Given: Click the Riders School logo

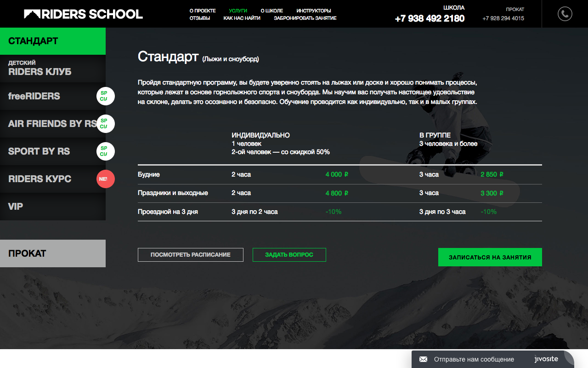Looking at the screenshot, I should point(83,14).
